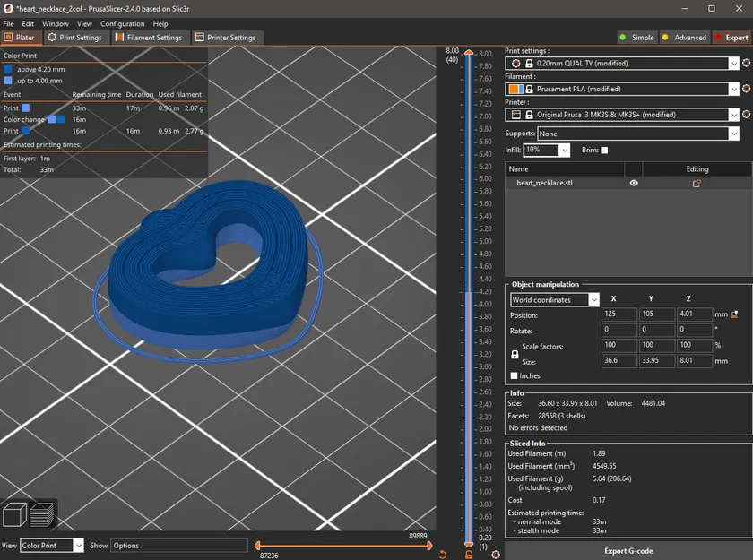Switch to 3D editor view cube icon
753x560 pixels.
click(13, 515)
